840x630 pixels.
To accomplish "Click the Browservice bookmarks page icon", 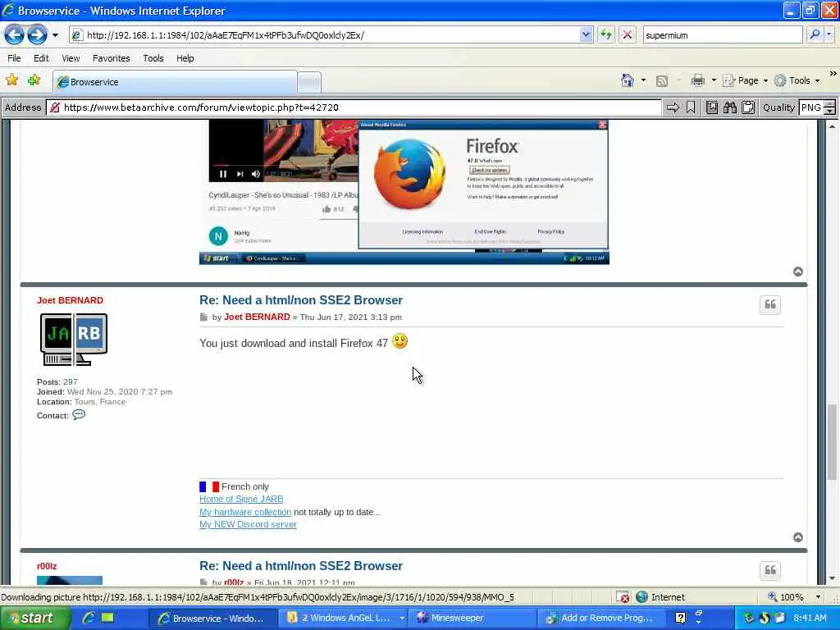I will point(711,107).
